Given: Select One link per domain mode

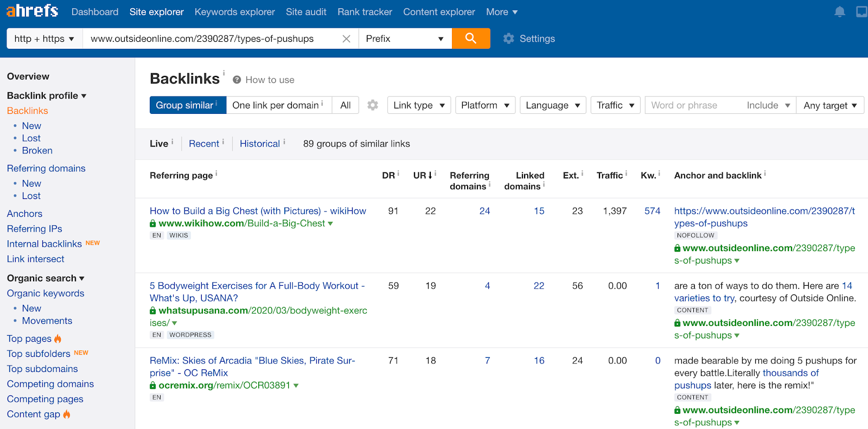Looking at the screenshot, I should coord(279,105).
